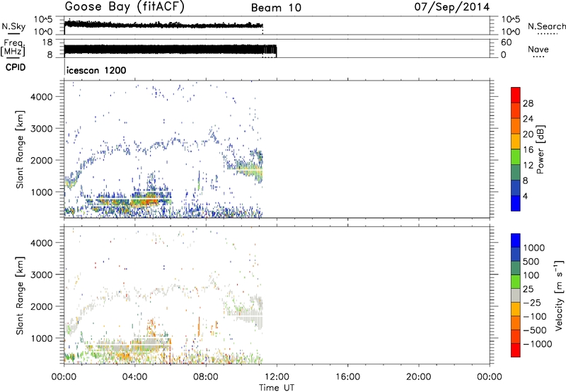Click the "Freq. [MHz]" axis label
The image size is (566, 392).
click(13, 48)
